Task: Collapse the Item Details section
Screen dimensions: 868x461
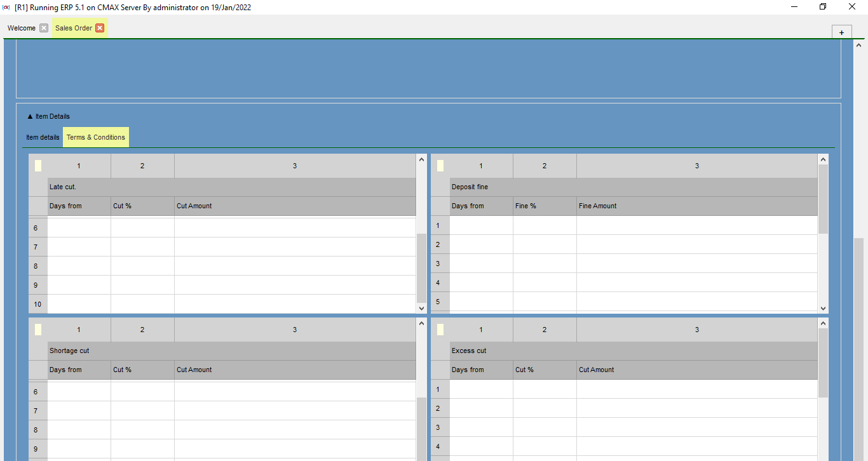Action: point(30,117)
